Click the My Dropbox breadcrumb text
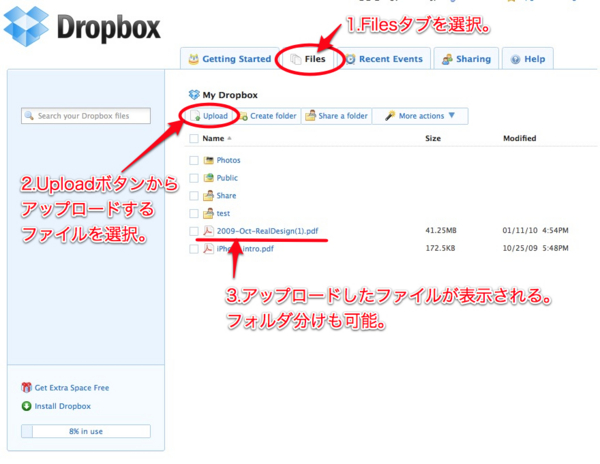This screenshot has width=600, height=464. pyautogui.click(x=230, y=95)
